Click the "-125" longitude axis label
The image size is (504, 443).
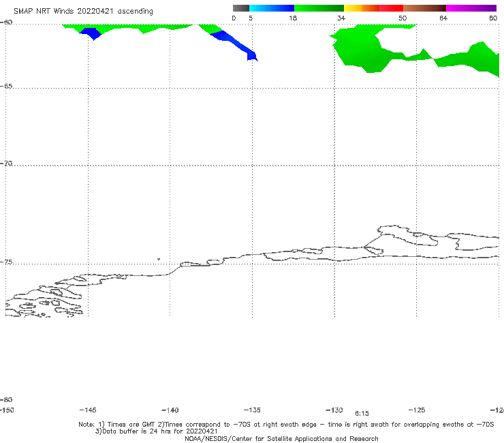tap(417, 410)
